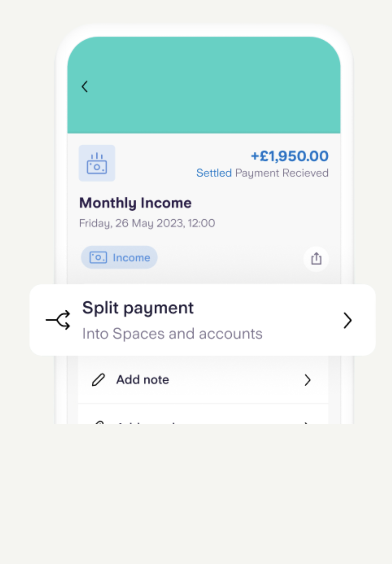Tap the partially visible attachment icon
Screen dimensions: 392x564
coord(99,422)
